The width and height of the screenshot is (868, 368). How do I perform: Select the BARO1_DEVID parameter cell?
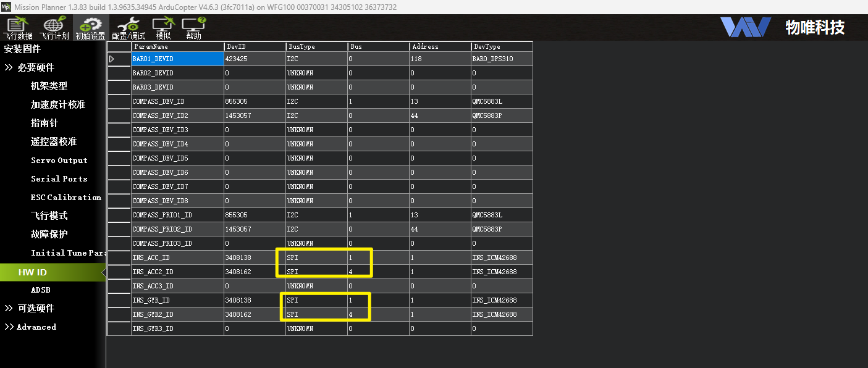(177, 59)
